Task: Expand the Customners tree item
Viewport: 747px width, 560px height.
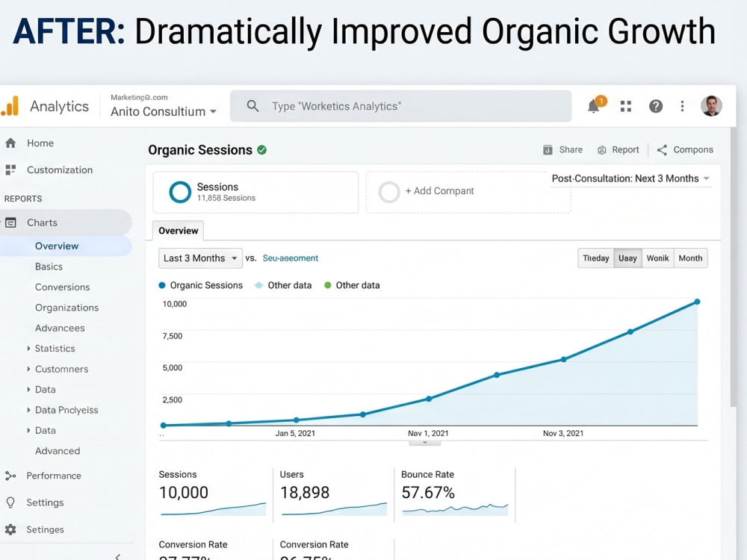Action: (28, 369)
